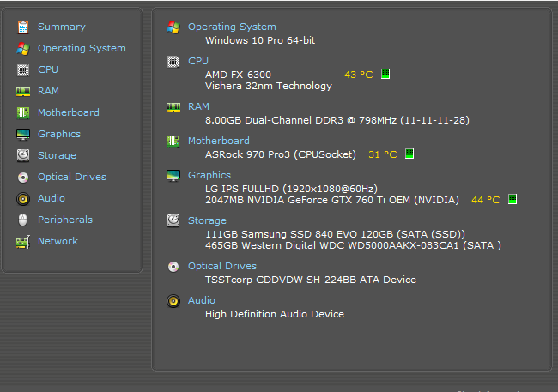Click the Operating System heading link in summary
The image size is (558, 392).
[x=232, y=27]
